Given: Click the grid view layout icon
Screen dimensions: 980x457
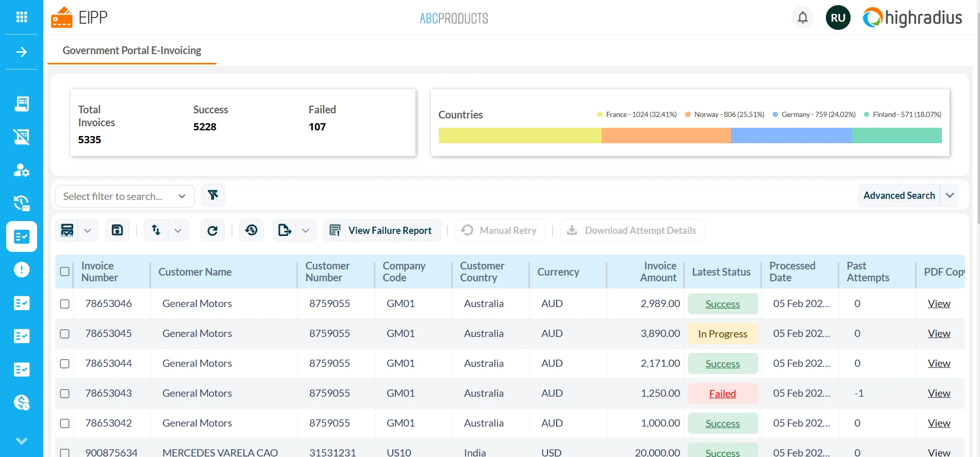Looking at the screenshot, I should pyautogui.click(x=67, y=230).
